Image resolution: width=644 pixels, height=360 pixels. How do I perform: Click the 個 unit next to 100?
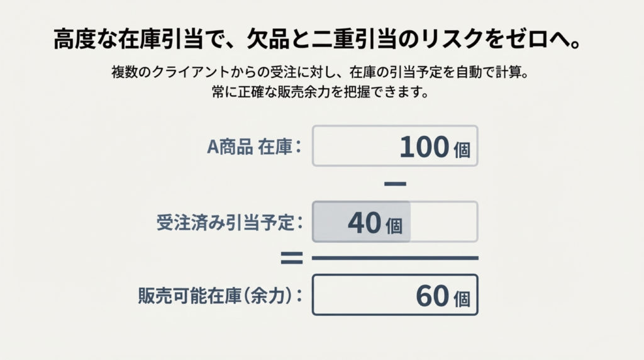[461, 149]
